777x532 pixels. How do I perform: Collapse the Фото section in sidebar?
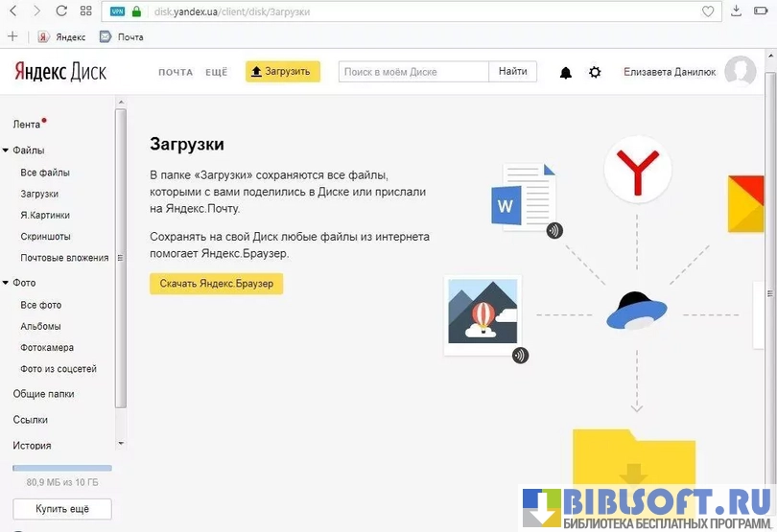point(6,283)
